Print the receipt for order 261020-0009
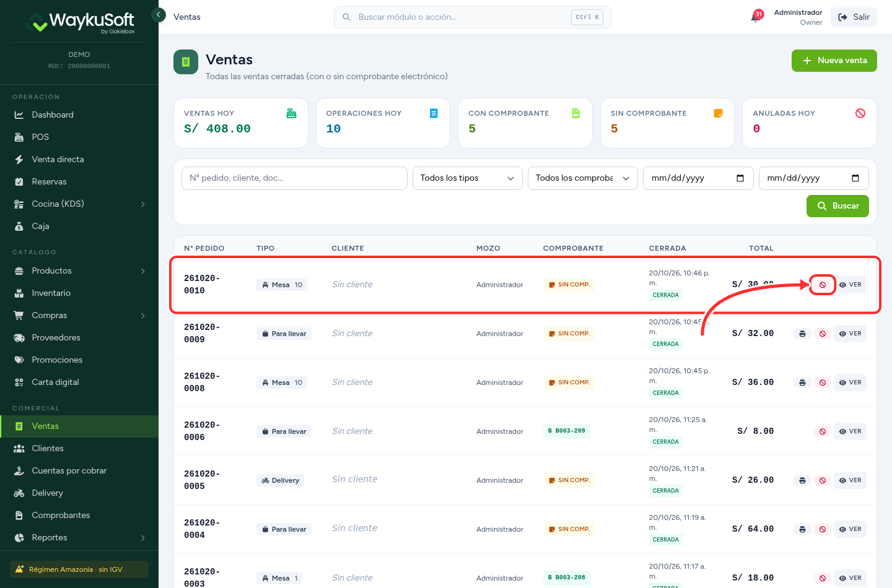 [802, 334]
